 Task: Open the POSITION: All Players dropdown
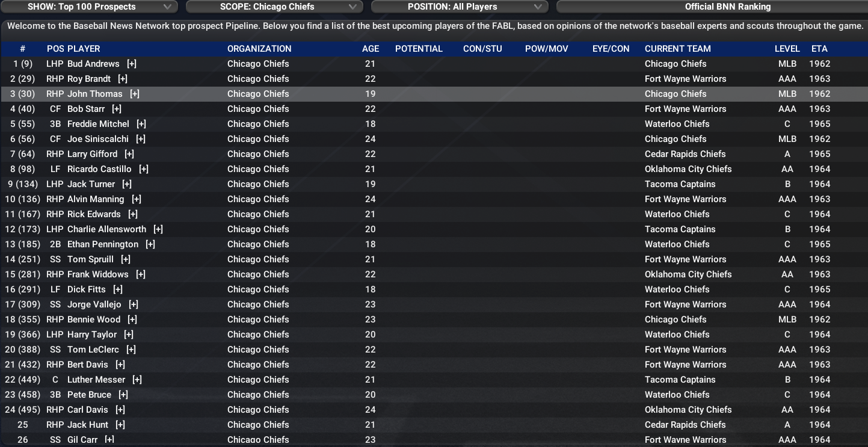(460, 7)
